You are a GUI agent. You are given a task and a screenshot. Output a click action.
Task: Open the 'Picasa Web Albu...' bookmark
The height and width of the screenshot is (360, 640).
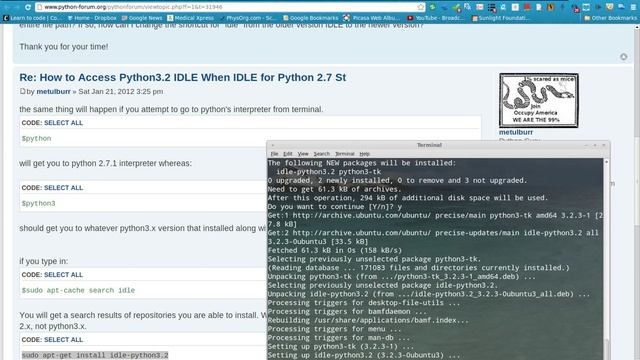(x=372, y=18)
